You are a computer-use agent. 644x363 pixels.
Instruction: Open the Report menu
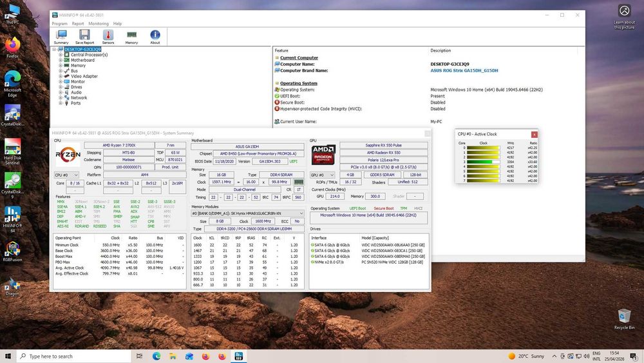point(78,24)
